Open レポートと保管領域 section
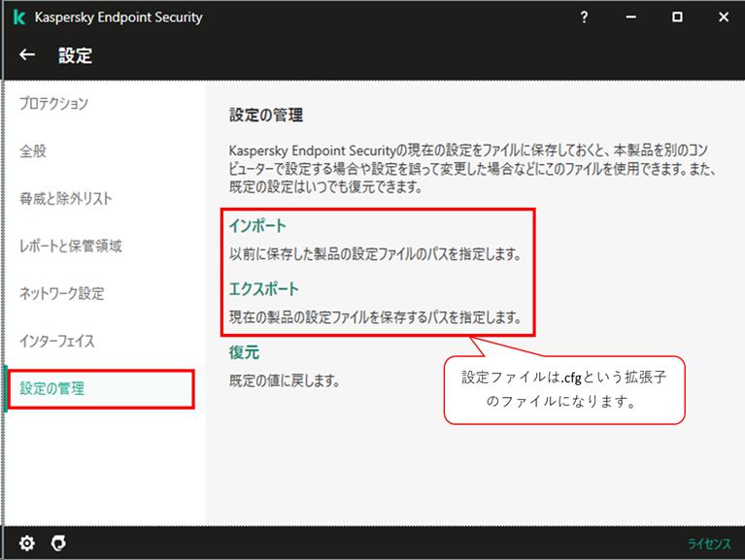This screenshot has width=745, height=560. (x=70, y=246)
